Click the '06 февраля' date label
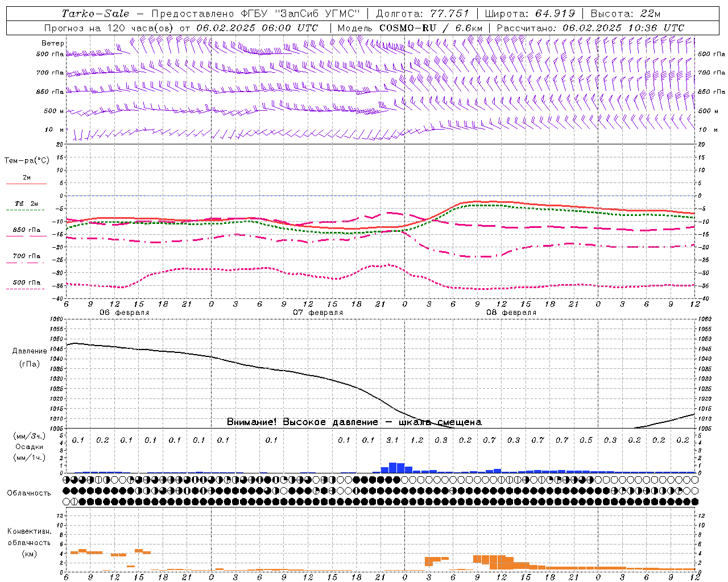 [125, 313]
